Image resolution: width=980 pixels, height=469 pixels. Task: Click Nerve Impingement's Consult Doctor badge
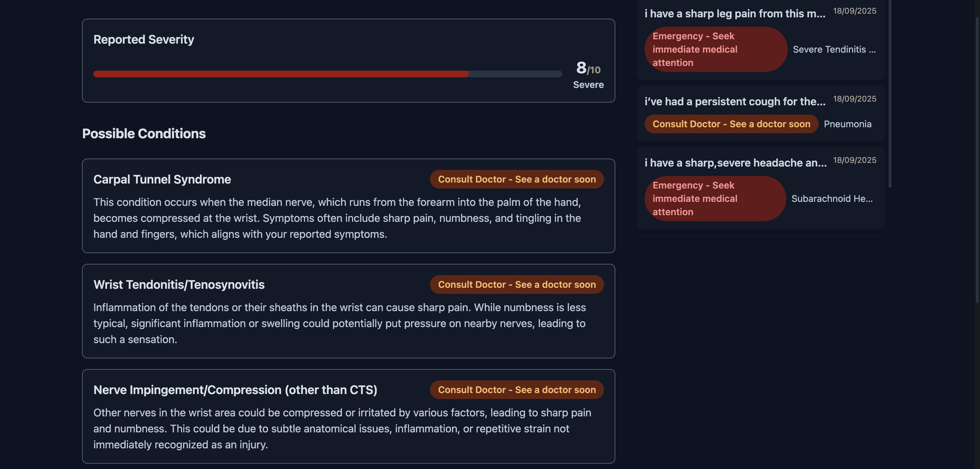516,390
